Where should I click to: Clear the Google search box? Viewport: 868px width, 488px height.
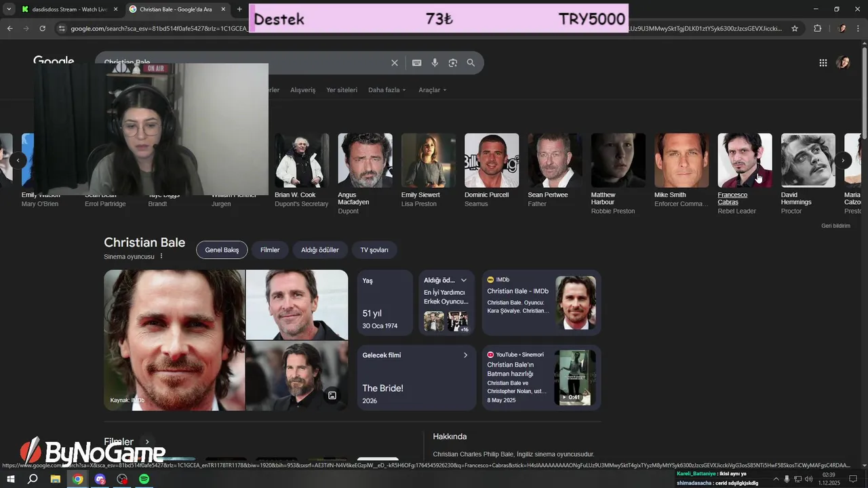tap(395, 63)
